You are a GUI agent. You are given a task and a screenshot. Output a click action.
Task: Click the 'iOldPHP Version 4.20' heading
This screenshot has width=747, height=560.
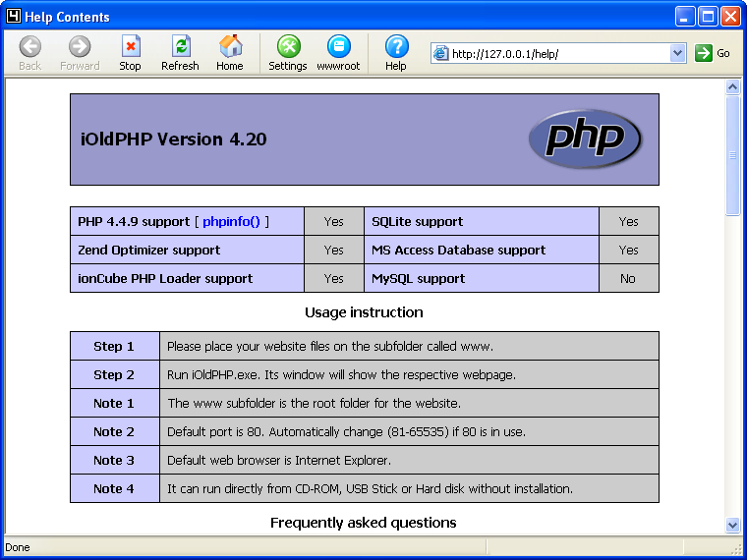[173, 140]
